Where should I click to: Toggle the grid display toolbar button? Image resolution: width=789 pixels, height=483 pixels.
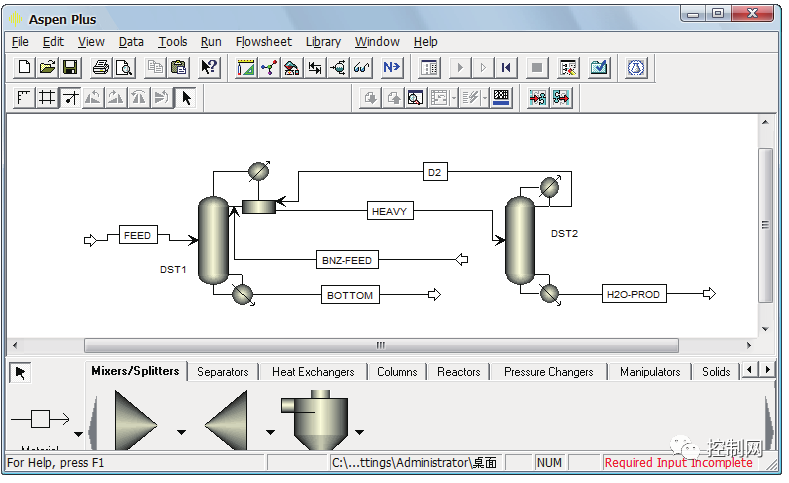[x=47, y=97]
